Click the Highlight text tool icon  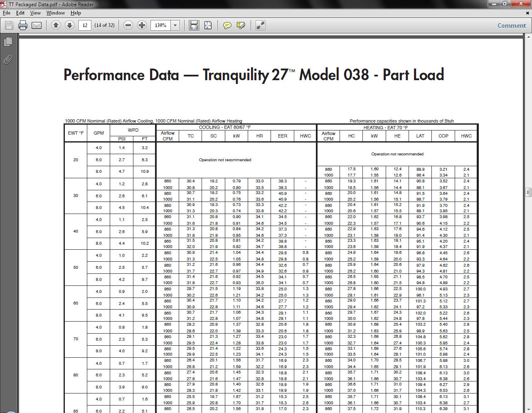[x=241, y=25]
